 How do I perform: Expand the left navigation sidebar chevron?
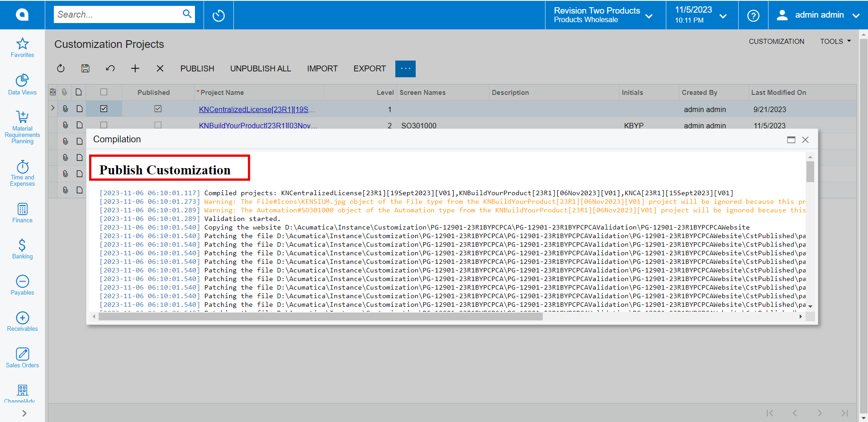tap(24, 413)
